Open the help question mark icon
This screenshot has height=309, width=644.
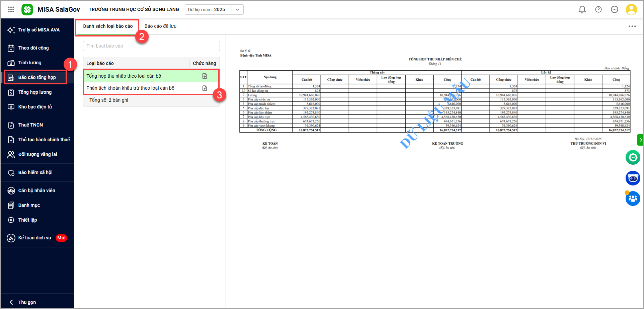[x=598, y=9]
